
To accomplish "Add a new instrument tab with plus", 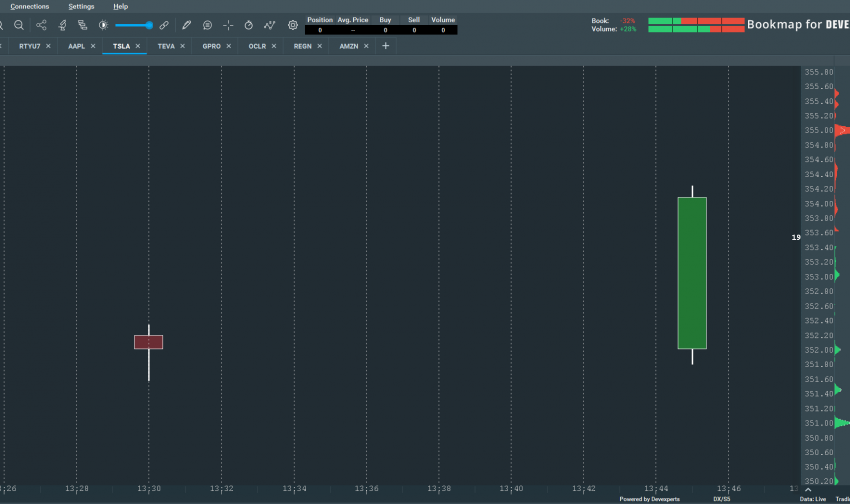I will coord(385,46).
